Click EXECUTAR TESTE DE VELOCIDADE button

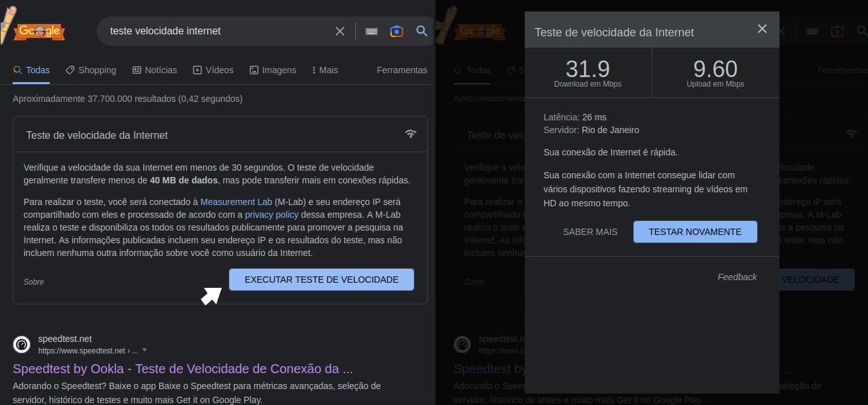coord(321,280)
